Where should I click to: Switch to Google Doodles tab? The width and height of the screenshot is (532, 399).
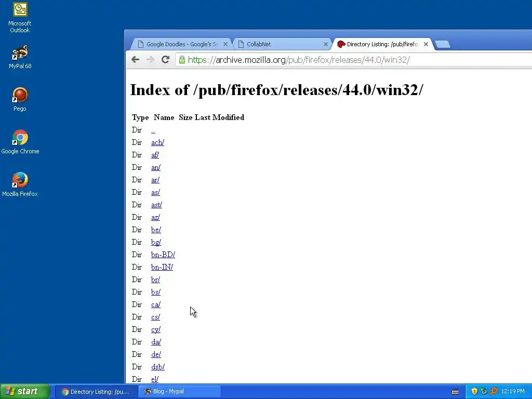pyautogui.click(x=181, y=44)
